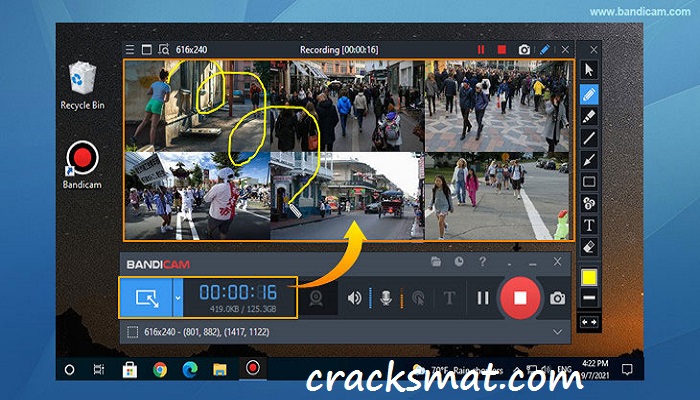Click the pause button in Bandicam main window
700x400 pixels.
click(x=483, y=298)
